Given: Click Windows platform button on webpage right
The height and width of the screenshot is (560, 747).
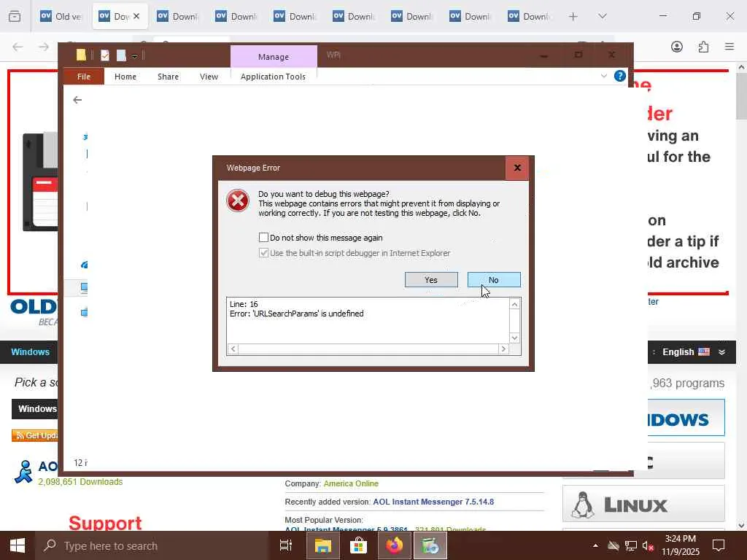Looking at the screenshot, I should [x=686, y=418].
